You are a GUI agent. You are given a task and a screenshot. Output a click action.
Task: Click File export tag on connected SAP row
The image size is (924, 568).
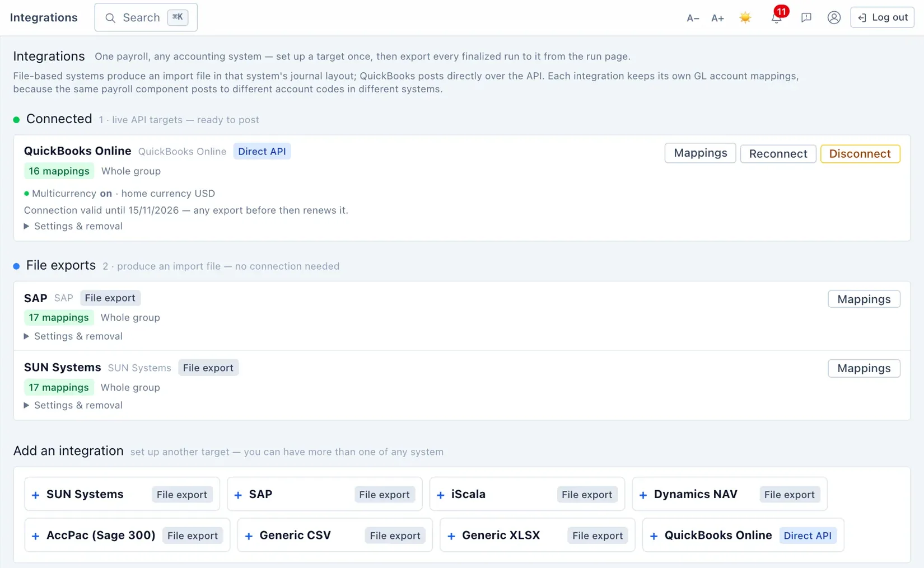(110, 298)
